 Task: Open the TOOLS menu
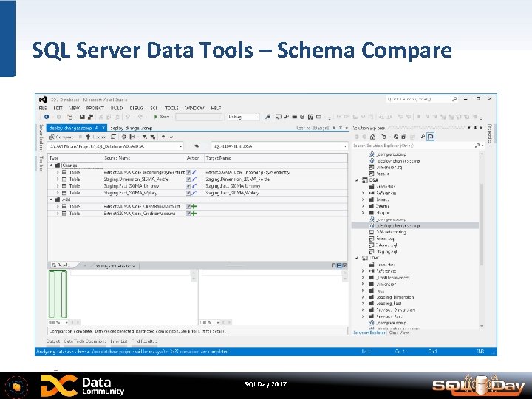point(171,108)
